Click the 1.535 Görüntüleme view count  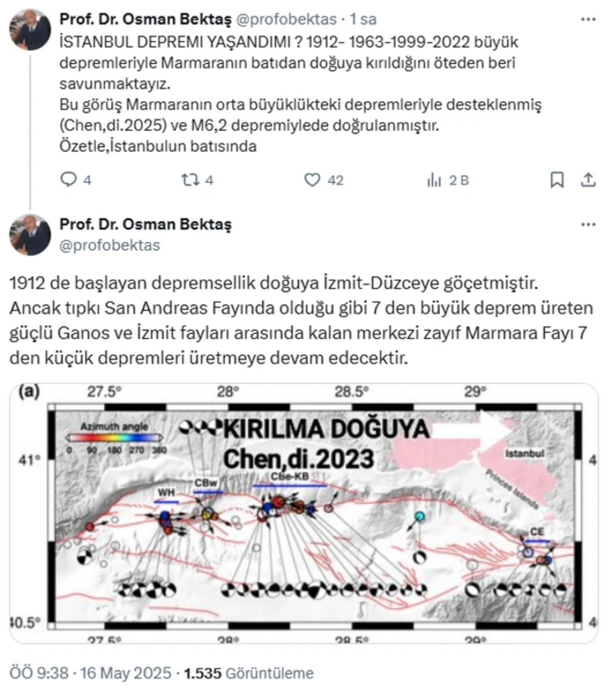(x=249, y=673)
